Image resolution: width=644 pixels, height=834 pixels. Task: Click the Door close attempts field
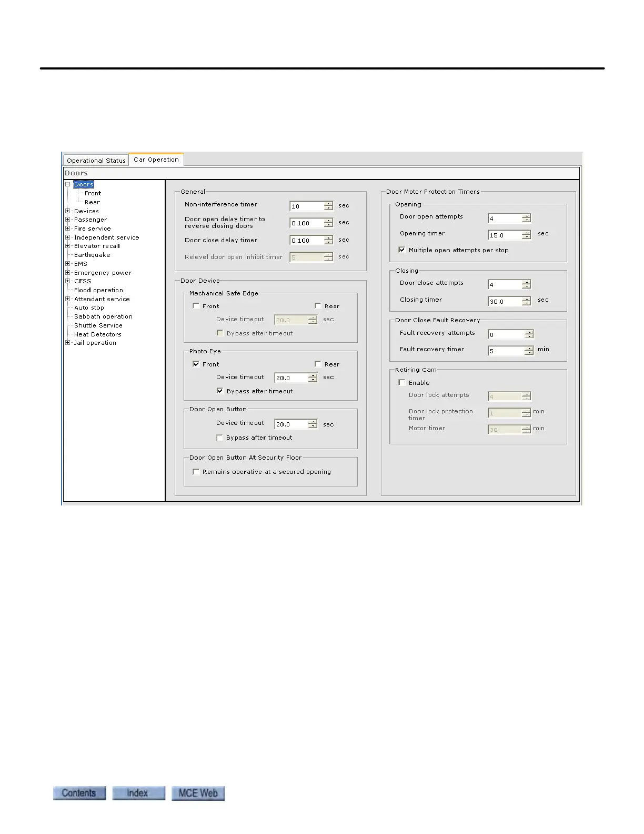(x=505, y=284)
